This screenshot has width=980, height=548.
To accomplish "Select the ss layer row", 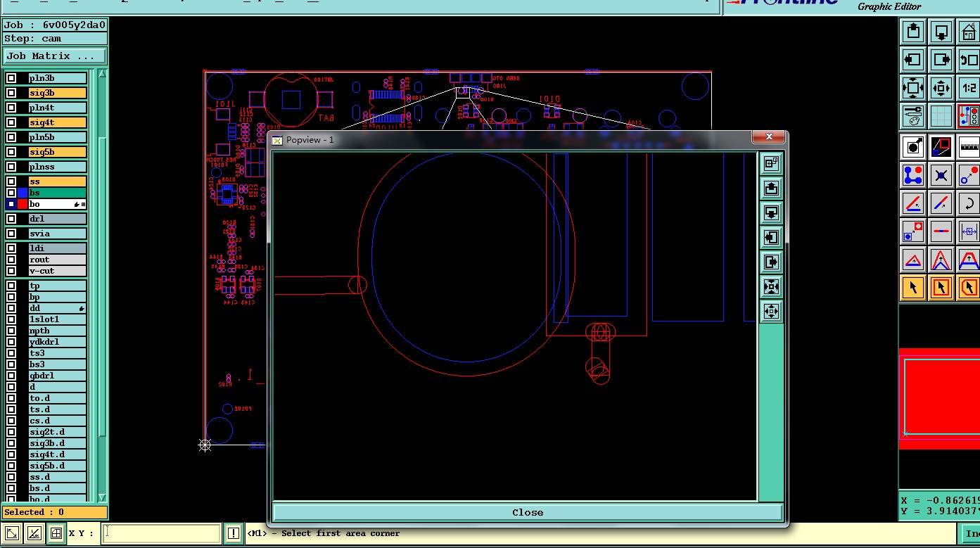I will tap(57, 181).
